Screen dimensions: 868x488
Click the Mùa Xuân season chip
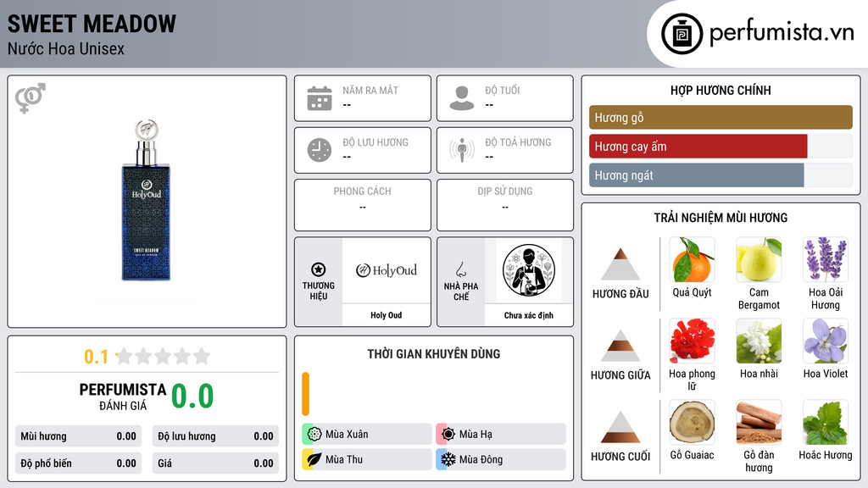tap(367, 435)
